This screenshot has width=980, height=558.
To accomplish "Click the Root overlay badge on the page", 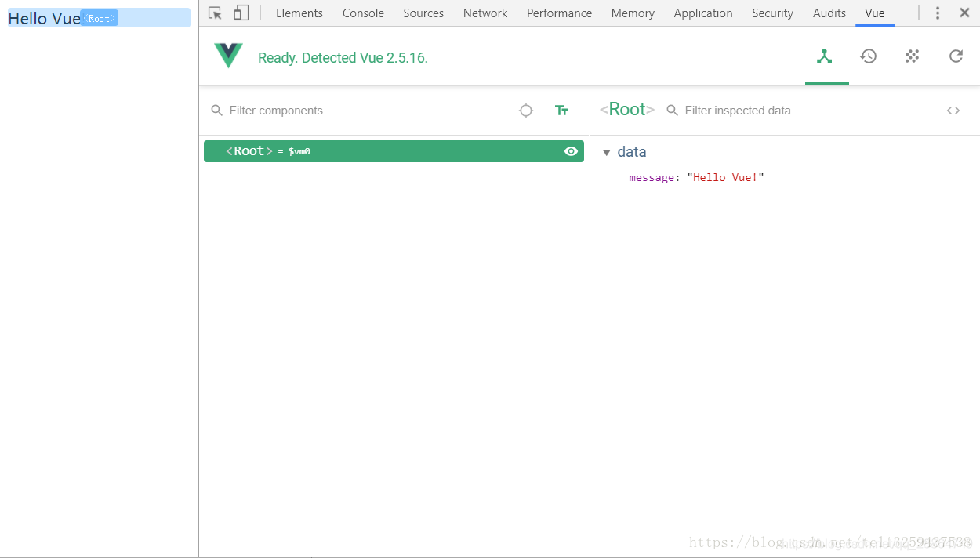I will (99, 17).
